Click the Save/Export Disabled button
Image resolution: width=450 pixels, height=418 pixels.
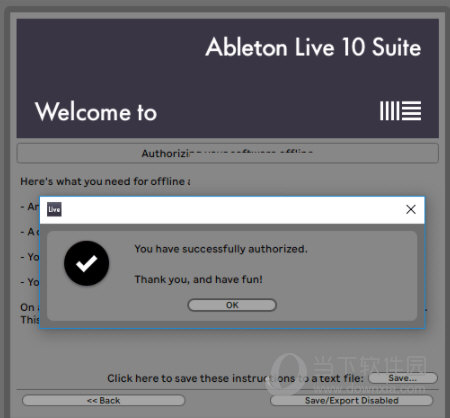tap(352, 400)
